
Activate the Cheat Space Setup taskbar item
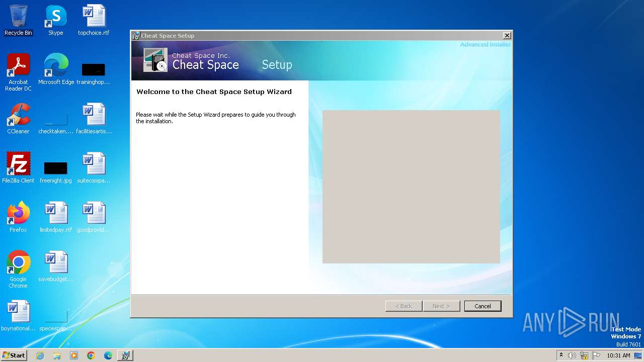(x=125, y=355)
